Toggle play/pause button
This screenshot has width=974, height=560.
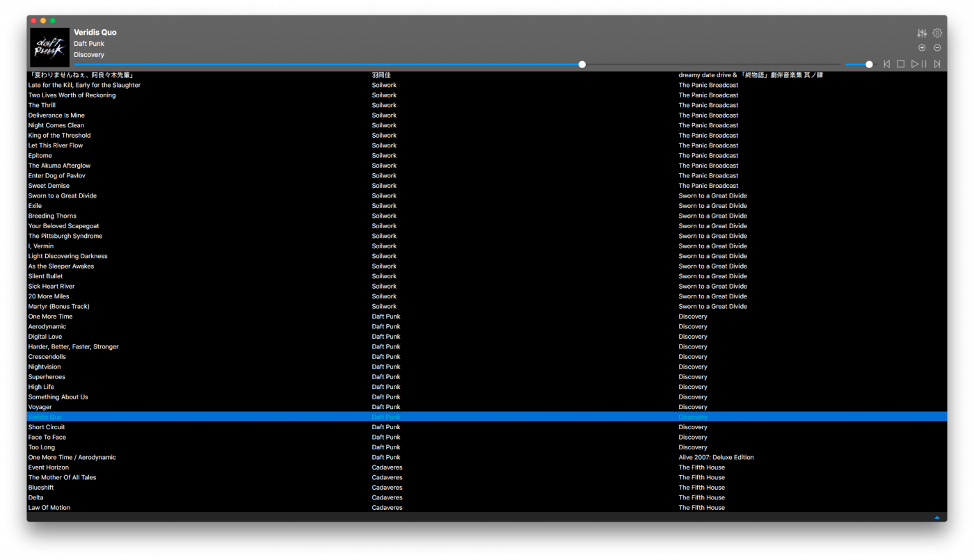[x=919, y=64]
